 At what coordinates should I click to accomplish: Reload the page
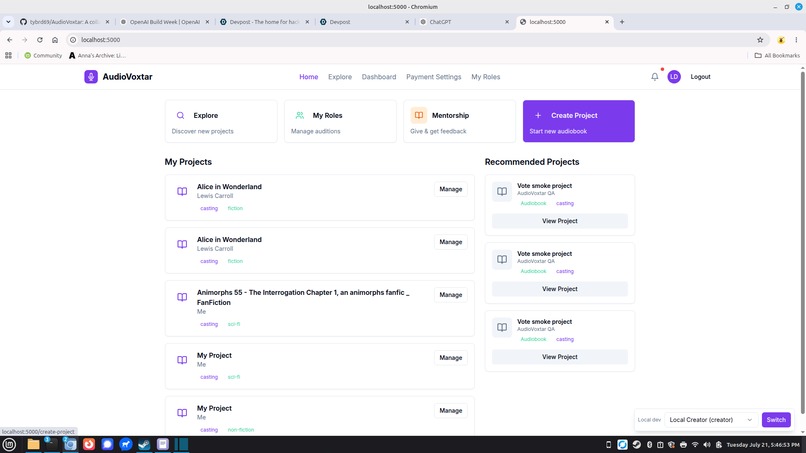[x=40, y=40]
